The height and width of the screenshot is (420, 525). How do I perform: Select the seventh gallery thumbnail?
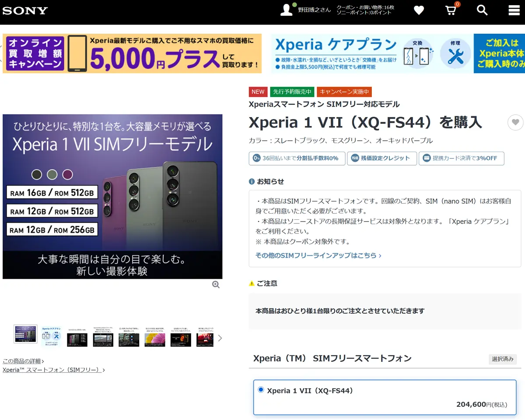(x=181, y=337)
